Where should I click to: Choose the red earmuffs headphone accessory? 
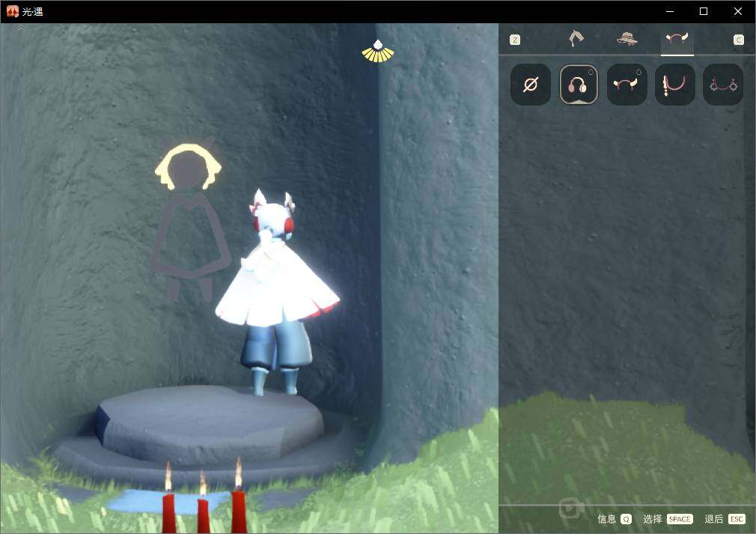(x=579, y=85)
